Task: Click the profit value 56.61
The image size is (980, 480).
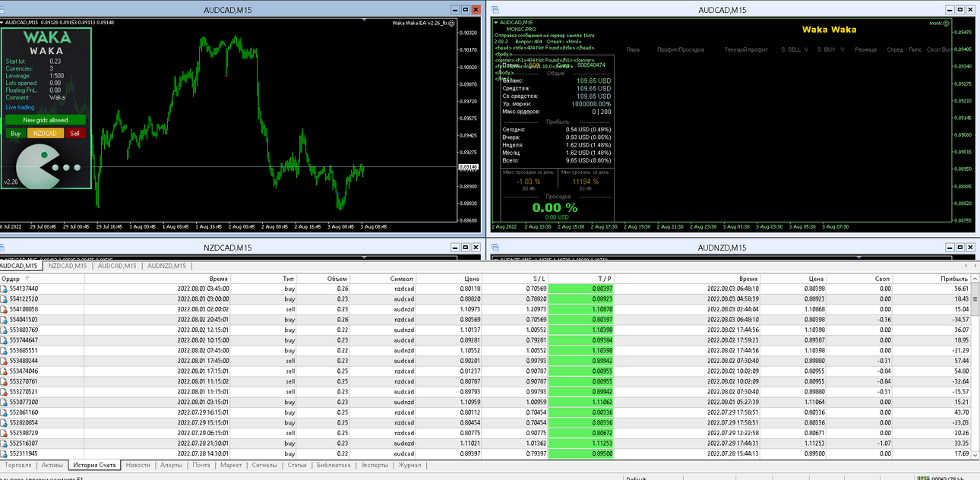Action: click(961, 289)
